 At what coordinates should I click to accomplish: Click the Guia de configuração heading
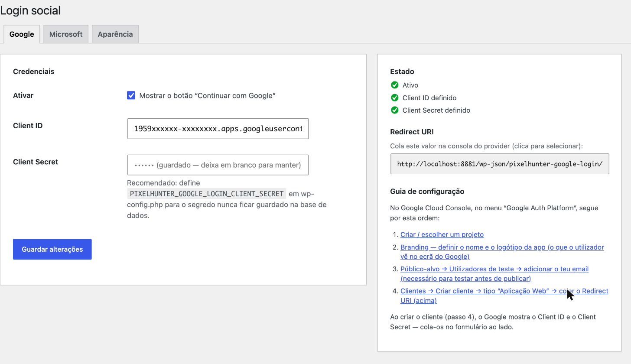[427, 191]
